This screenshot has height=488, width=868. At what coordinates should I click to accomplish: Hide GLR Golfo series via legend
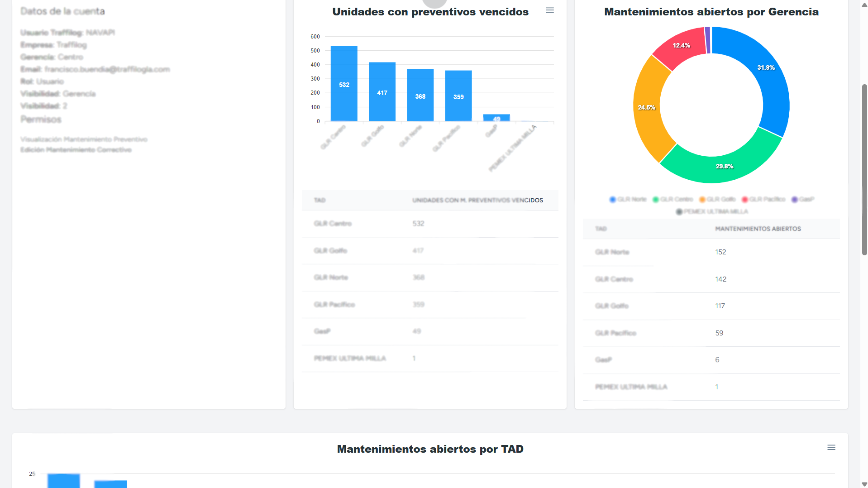tap(717, 200)
